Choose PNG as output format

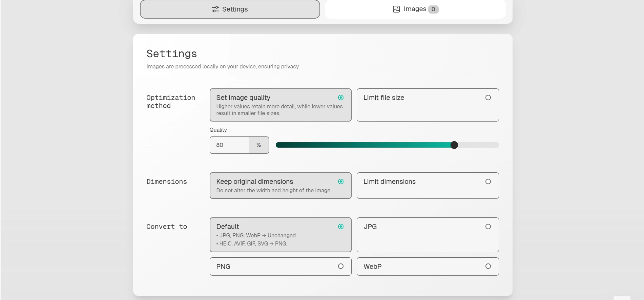pos(280,266)
